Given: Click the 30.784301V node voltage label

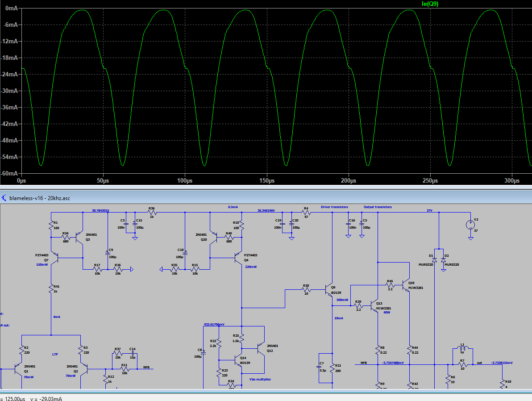Looking at the screenshot, I should [100, 210].
